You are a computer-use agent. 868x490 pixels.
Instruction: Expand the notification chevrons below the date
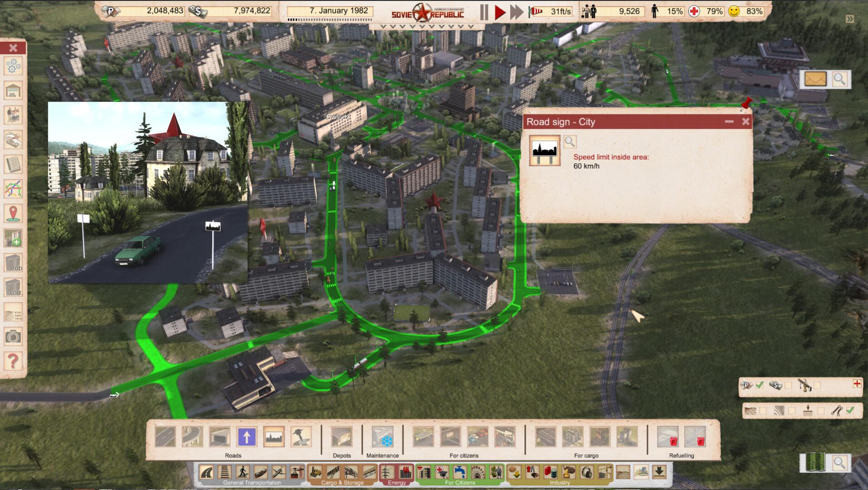[427, 27]
